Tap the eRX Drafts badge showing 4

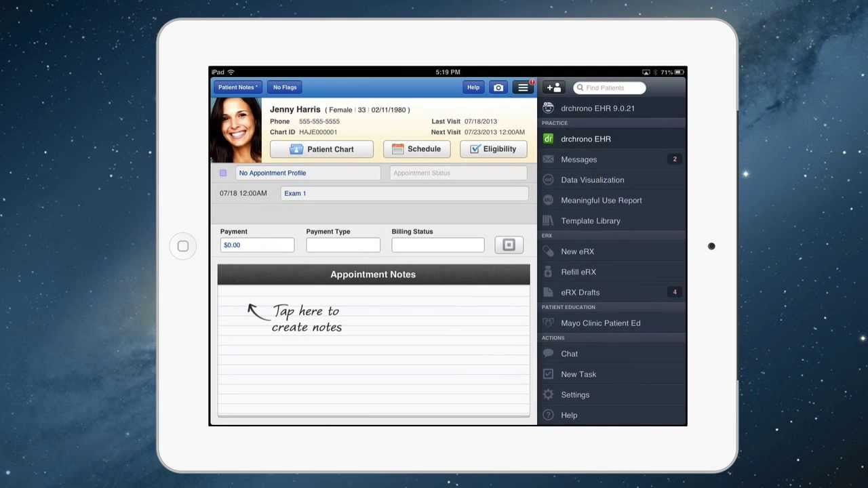click(x=674, y=292)
